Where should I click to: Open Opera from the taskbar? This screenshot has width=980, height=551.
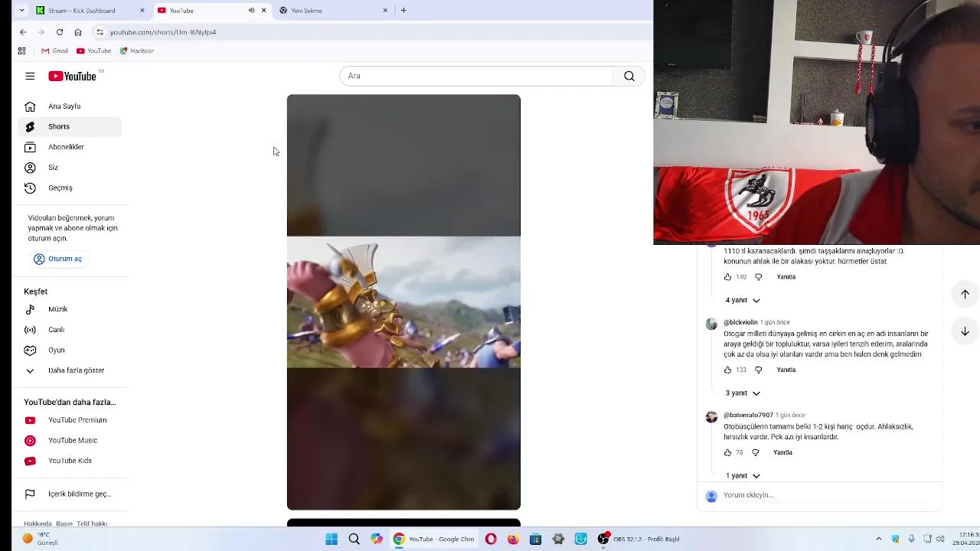click(x=491, y=540)
